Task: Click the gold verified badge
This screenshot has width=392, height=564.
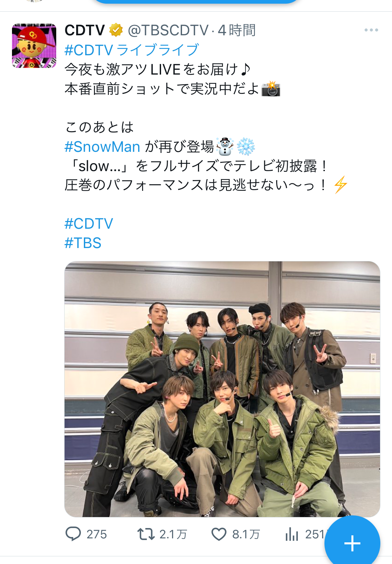Action: point(116,30)
